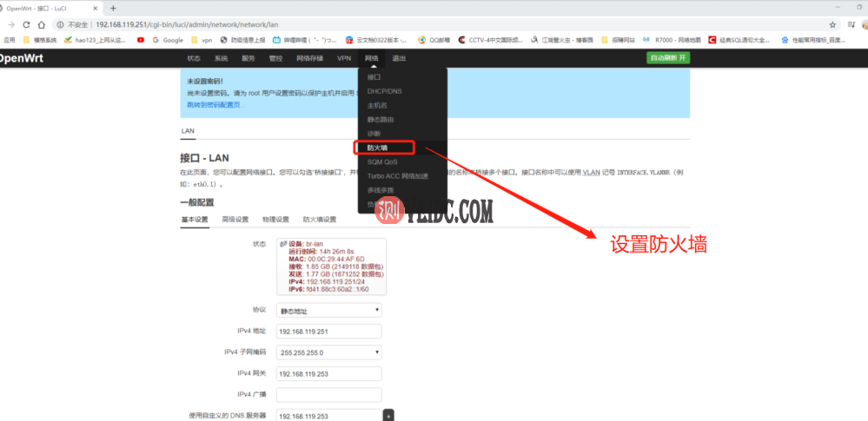Add a DNS server with plus button
This screenshot has width=868, height=421.
click(x=388, y=416)
